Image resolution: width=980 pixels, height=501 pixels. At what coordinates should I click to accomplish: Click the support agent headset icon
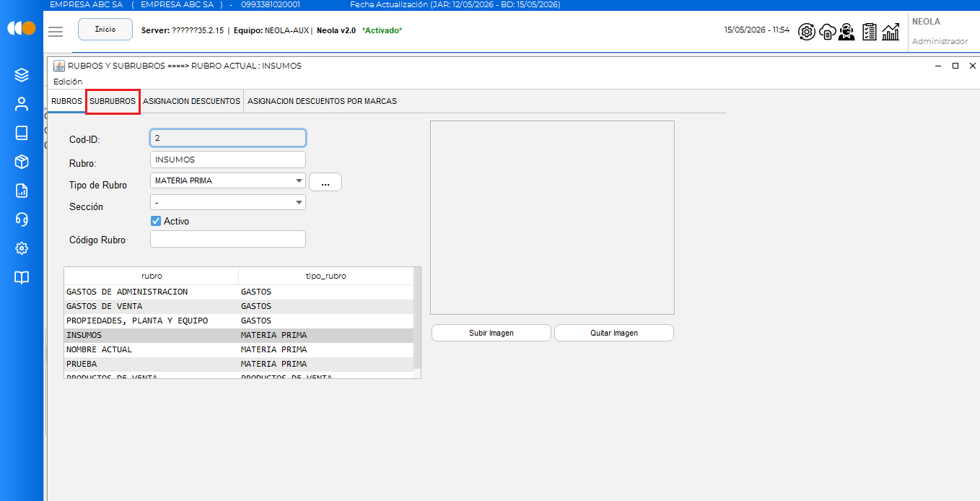847,32
